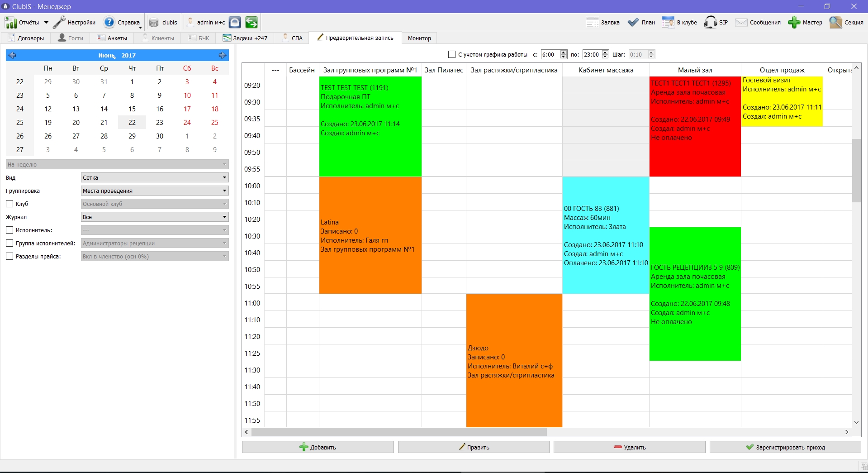Open the Отчёты reports icon

coord(10,22)
